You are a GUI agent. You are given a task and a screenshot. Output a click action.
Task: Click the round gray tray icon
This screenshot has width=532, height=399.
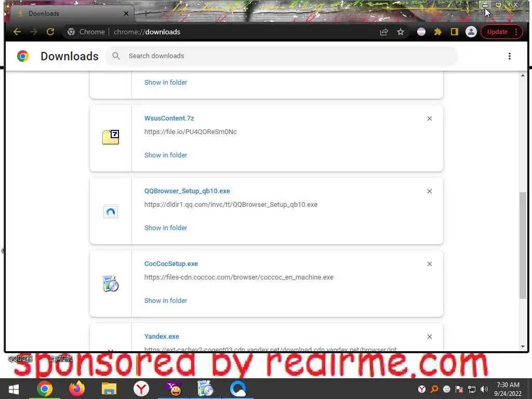pyautogui.click(x=447, y=389)
